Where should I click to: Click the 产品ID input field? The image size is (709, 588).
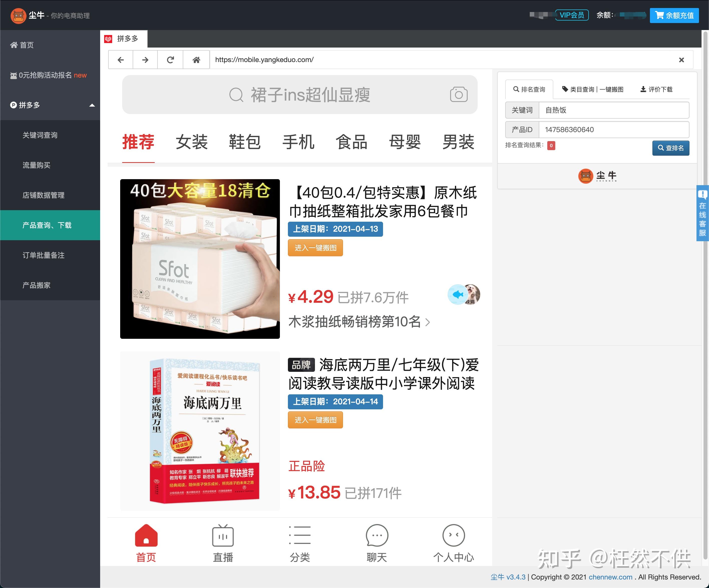[x=614, y=130]
